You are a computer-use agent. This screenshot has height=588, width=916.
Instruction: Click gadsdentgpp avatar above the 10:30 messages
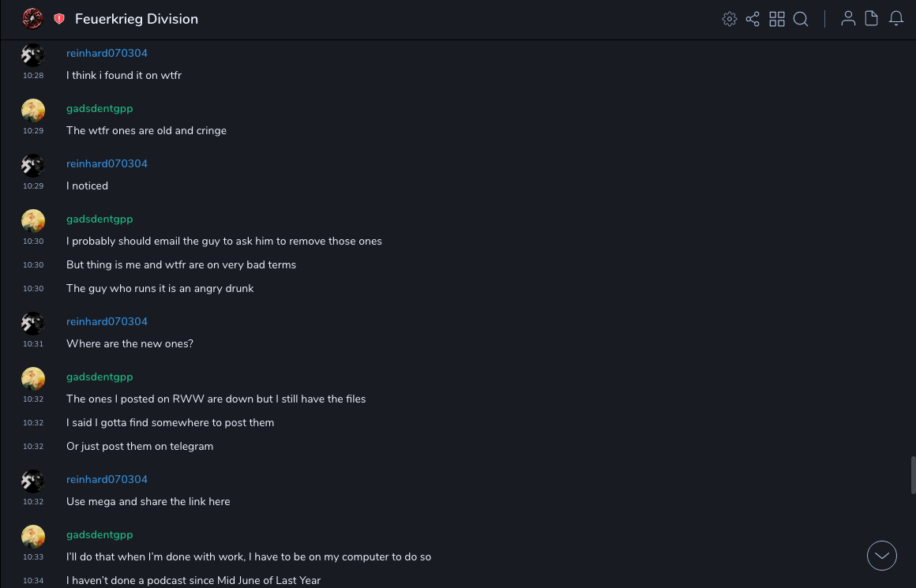33,220
